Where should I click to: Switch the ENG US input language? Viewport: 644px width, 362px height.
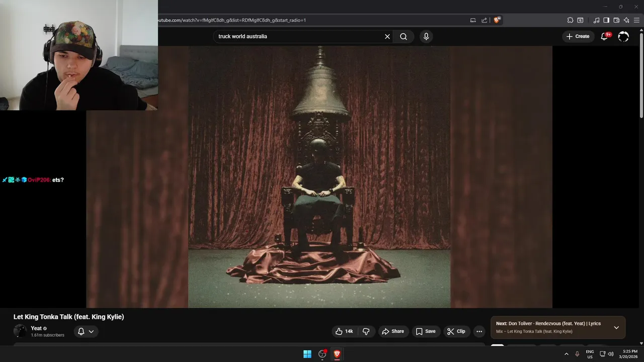point(590,354)
